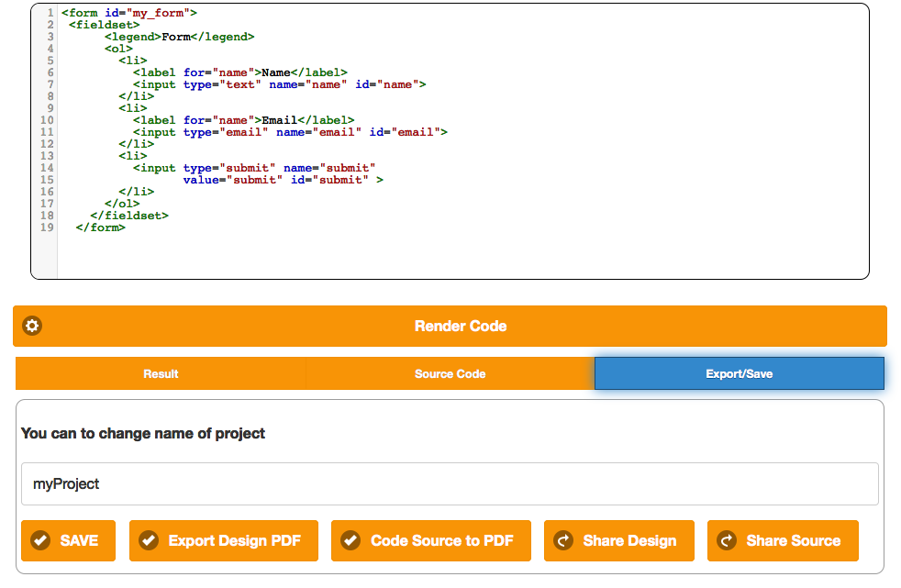Place cursor on the form id="my_form" line
The height and width of the screenshot is (588, 901).
pyautogui.click(x=128, y=13)
